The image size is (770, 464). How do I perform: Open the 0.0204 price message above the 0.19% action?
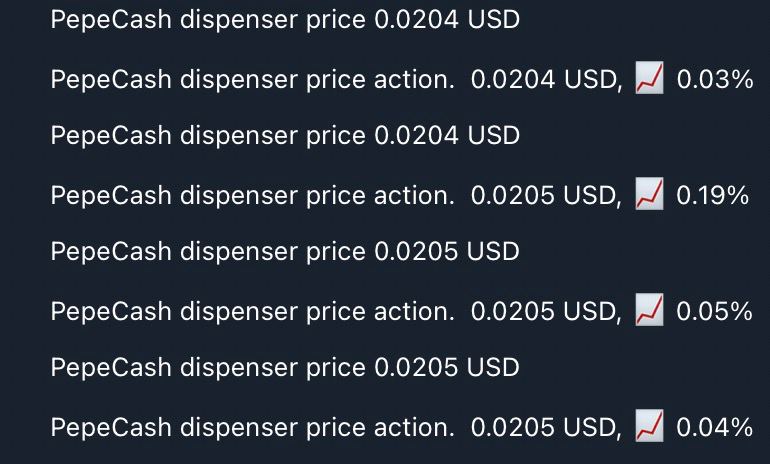[x=285, y=136]
